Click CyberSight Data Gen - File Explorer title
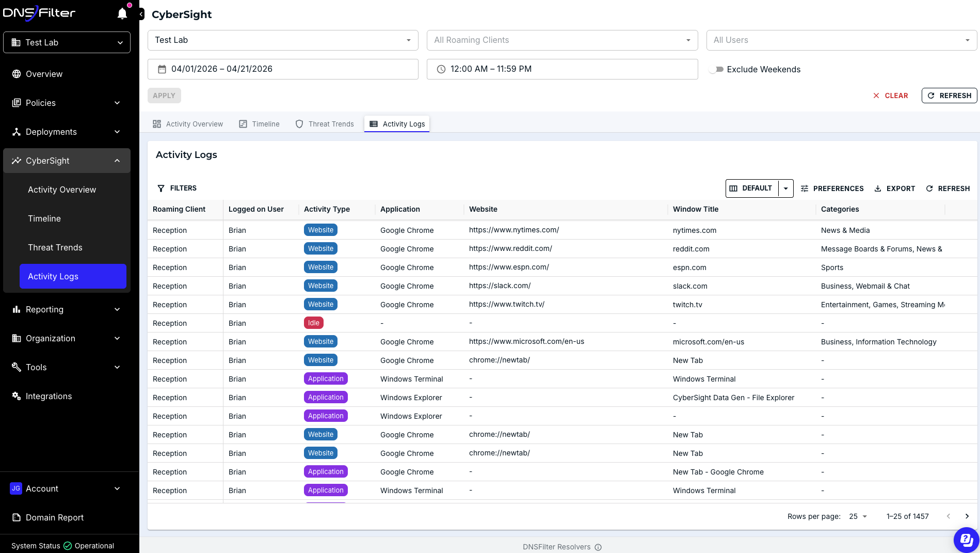 coord(733,398)
